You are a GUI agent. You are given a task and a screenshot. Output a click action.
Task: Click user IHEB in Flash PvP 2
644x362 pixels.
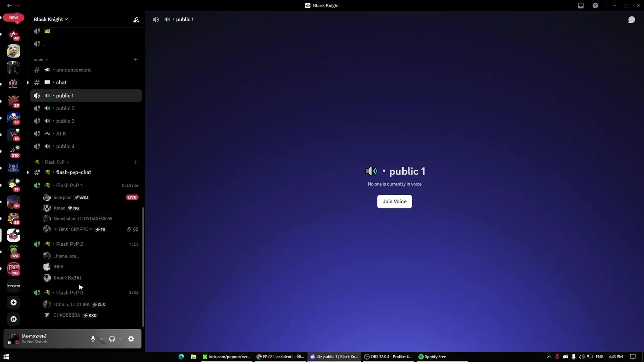(91, 267)
